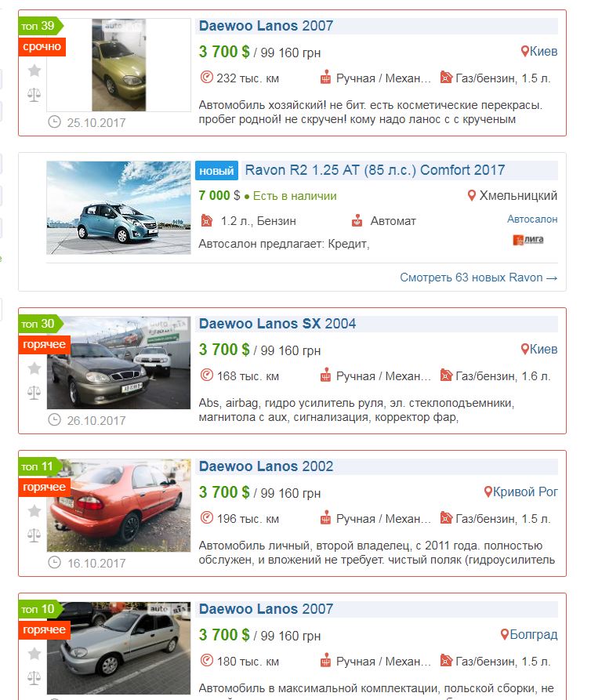Viewport: 591px width, 700px height.
Task: Open red Daewoo Lanos 2002 photo
Action: pyautogui.click(x=118, y=506)
